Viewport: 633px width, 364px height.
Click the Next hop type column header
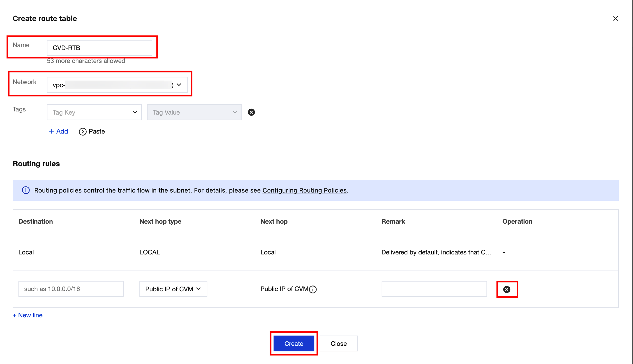tap(160, 221)
